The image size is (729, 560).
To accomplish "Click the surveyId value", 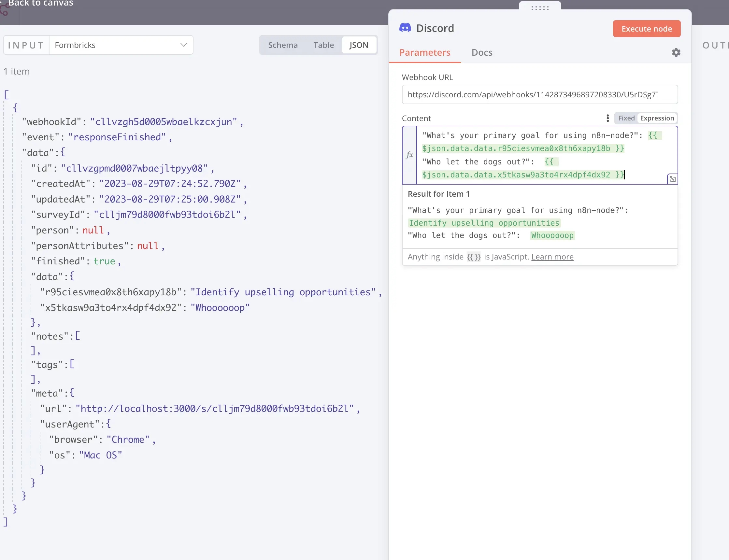I will (167, 215).
